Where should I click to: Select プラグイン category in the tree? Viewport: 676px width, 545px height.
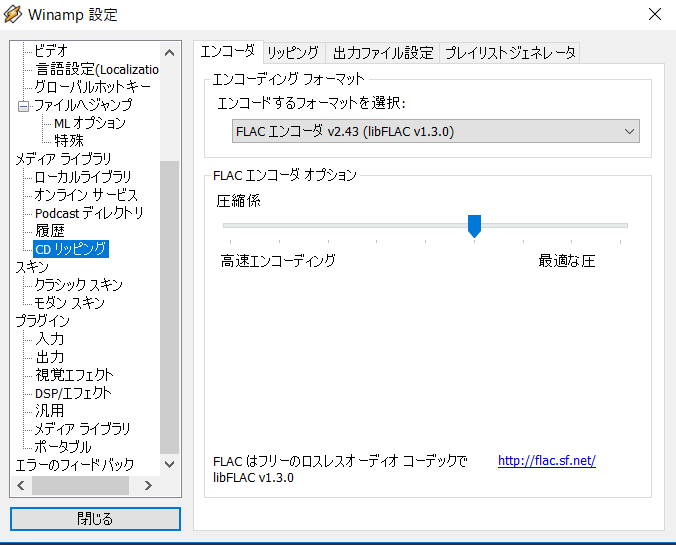point(42,321)
